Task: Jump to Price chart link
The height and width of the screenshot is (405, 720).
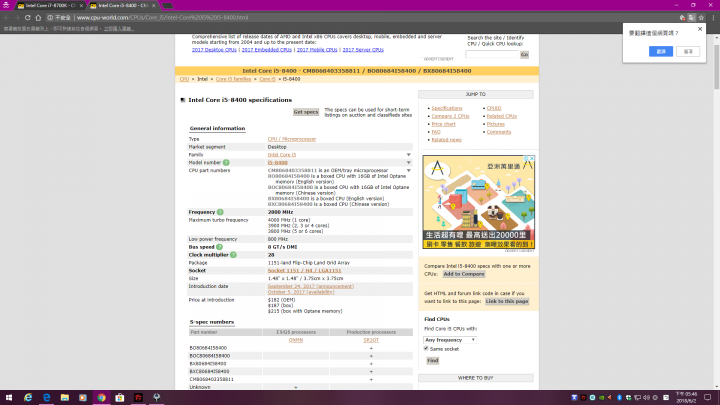Action: 444,124
